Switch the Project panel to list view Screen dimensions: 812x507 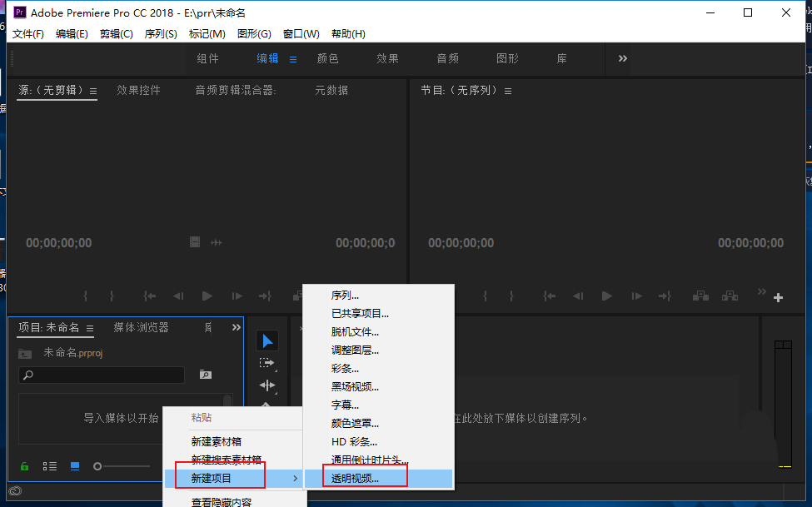50,465
